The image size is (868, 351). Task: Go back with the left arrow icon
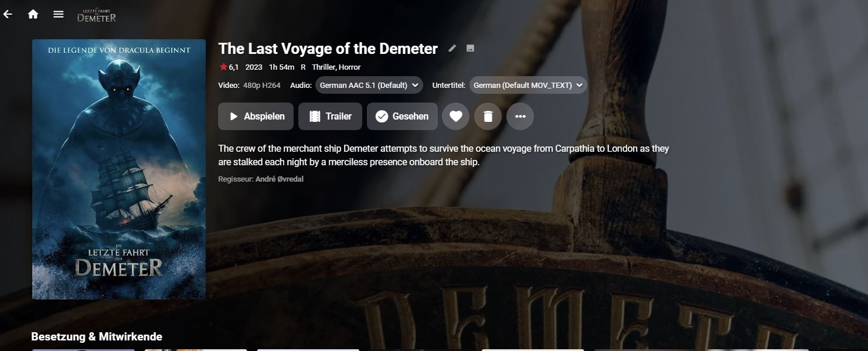[8, 14]
